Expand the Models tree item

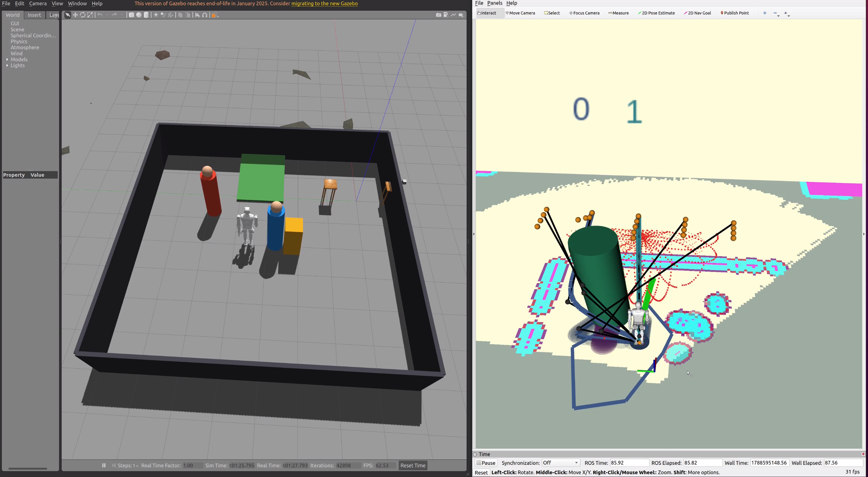[x=7, y=59]
